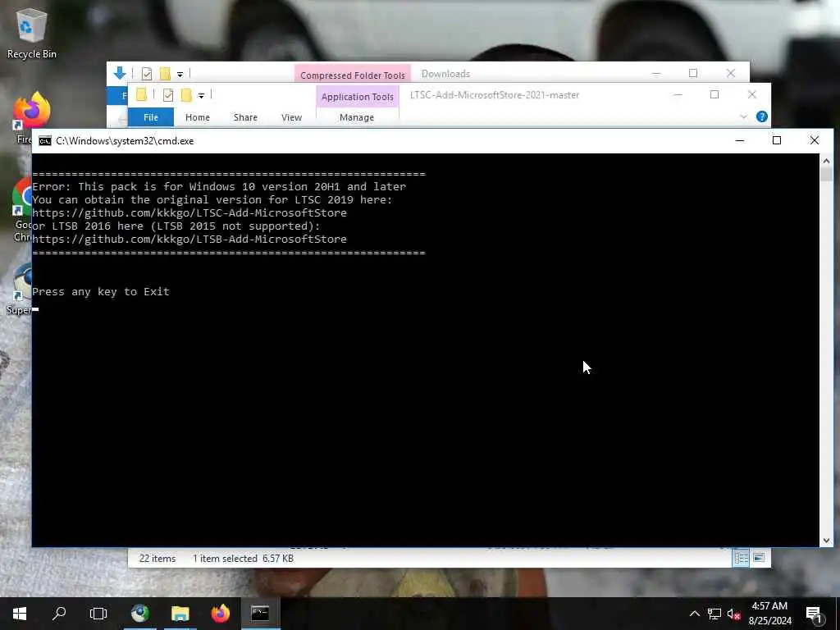Close the LTSC-Add-MicrosoftStore-2021-master window
840x630 pixels.
click(x=751, y=95)
